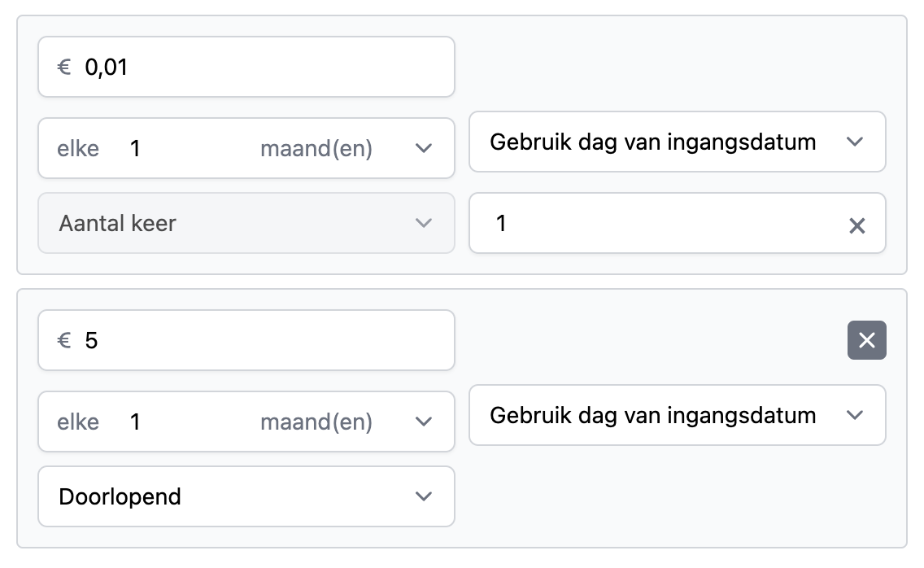Focus the interval number in the € 5 block
Viewport: 924px width, 568px height.
point(179,422)
